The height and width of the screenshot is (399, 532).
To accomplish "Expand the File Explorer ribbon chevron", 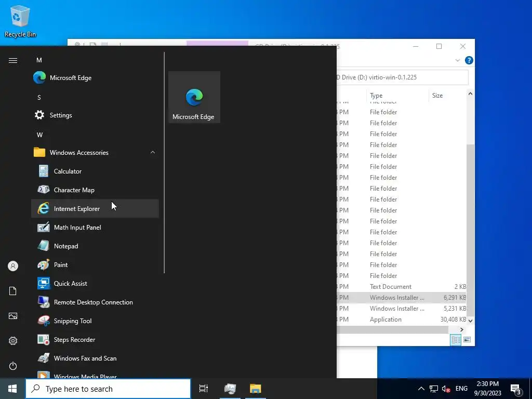I will (x=457, y=60).
